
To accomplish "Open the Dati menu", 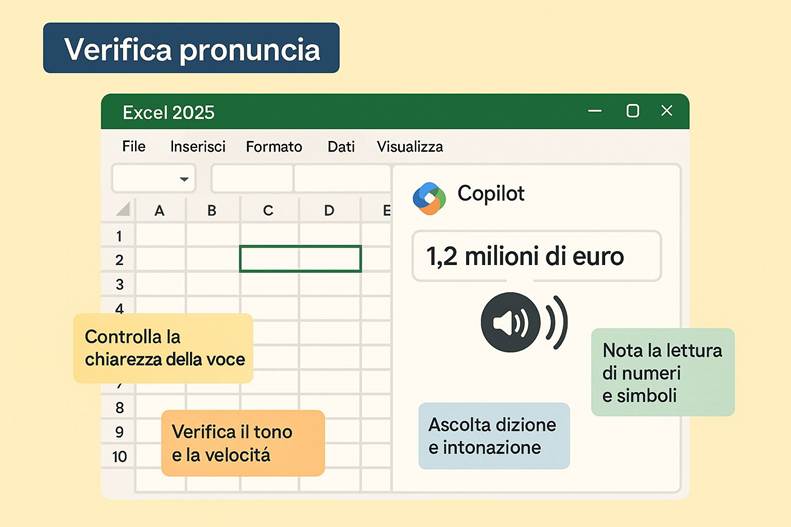I will pyautogui.click(x=341, y=146).
